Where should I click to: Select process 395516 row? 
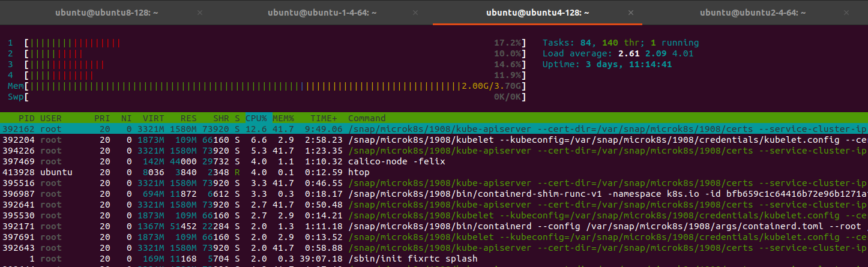pos(434,183)
